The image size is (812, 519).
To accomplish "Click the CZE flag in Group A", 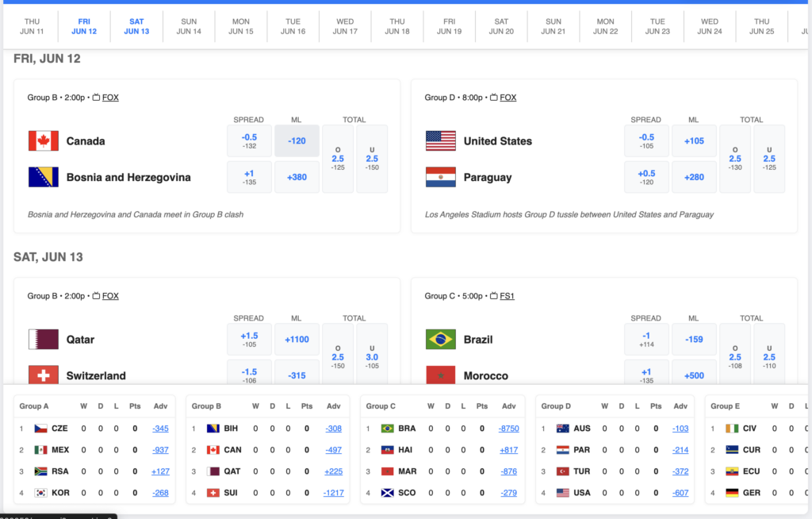I will pyautogui.click(x=41, y=429).
